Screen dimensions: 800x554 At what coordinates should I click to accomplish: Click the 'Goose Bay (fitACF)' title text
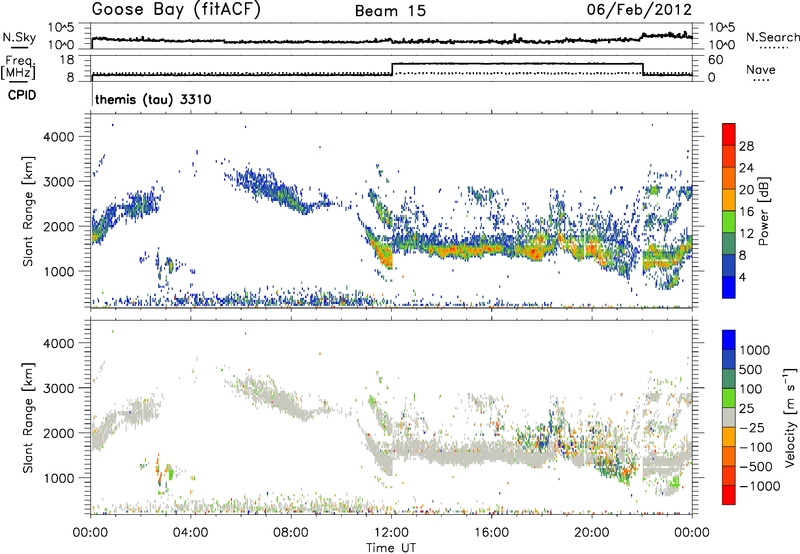176,10
